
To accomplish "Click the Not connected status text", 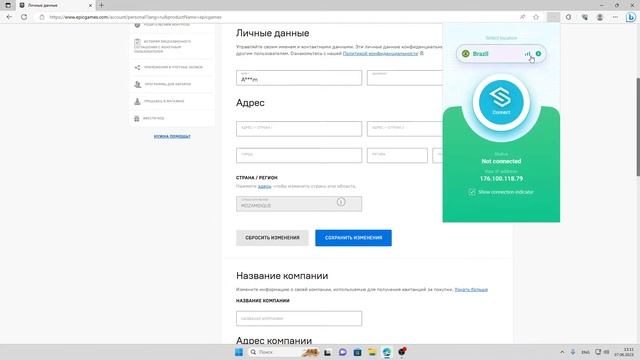I will (501, 161).
